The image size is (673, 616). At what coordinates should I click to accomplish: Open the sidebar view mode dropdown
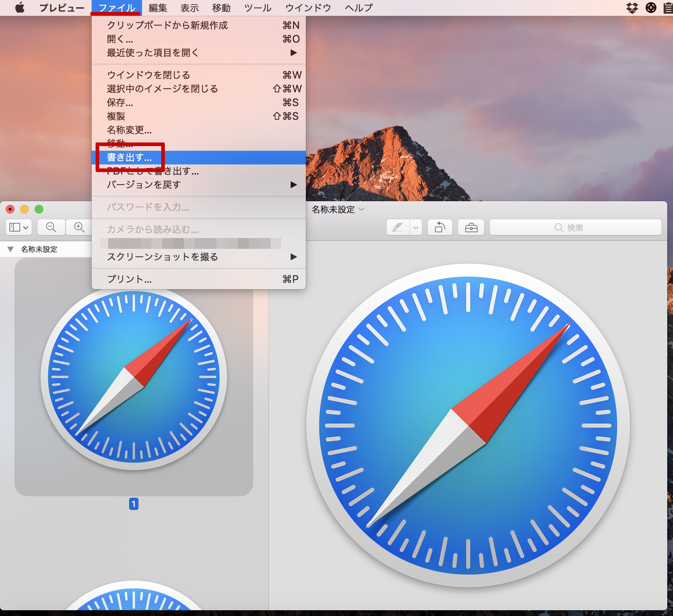point(19,227)
